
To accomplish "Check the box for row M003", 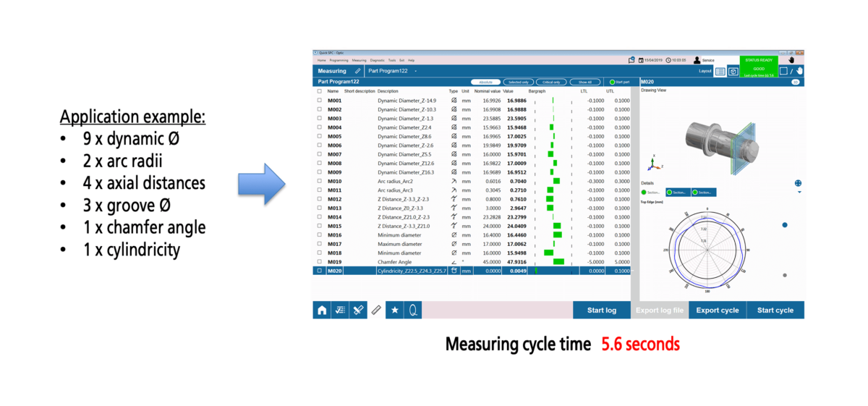I will tap(319, 119).
